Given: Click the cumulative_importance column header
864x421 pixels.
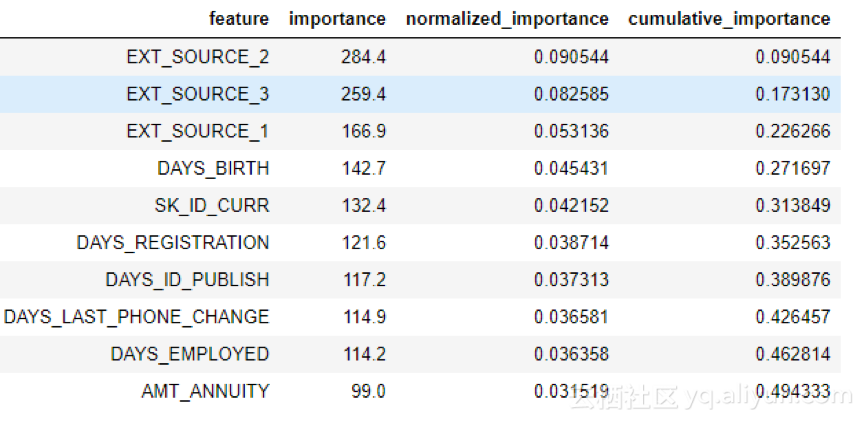Looking at the screenshot, I should click(x=729, y=19).
